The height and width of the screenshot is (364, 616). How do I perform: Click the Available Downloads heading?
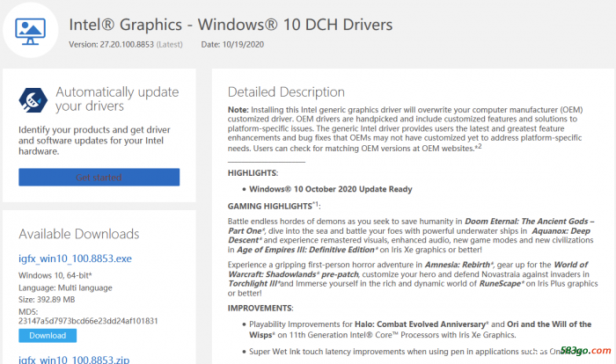coord(79,234)
